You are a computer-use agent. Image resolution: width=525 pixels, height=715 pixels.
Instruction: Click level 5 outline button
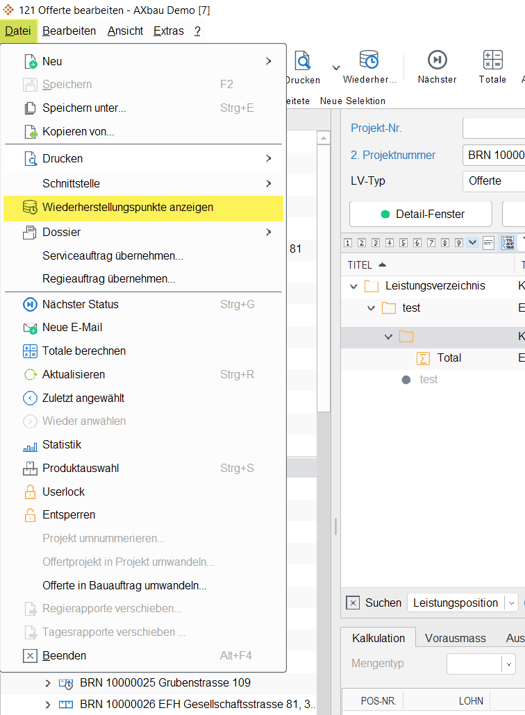[403, 243]
